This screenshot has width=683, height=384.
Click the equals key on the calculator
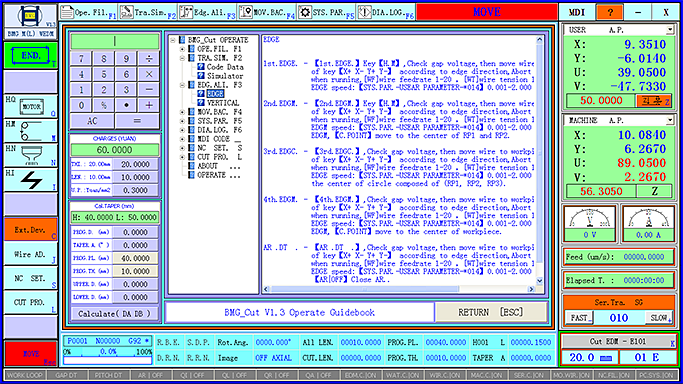click(x=137, y=121)
